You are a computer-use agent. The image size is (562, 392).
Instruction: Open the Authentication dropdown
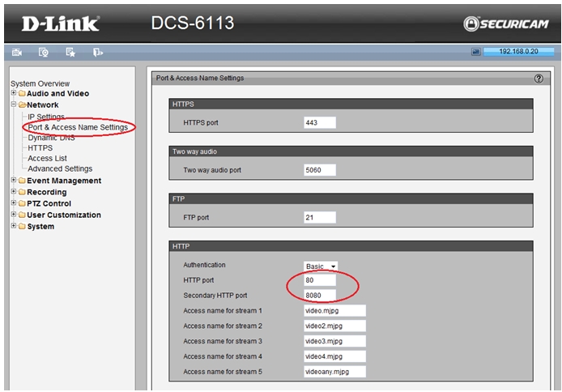321,266
